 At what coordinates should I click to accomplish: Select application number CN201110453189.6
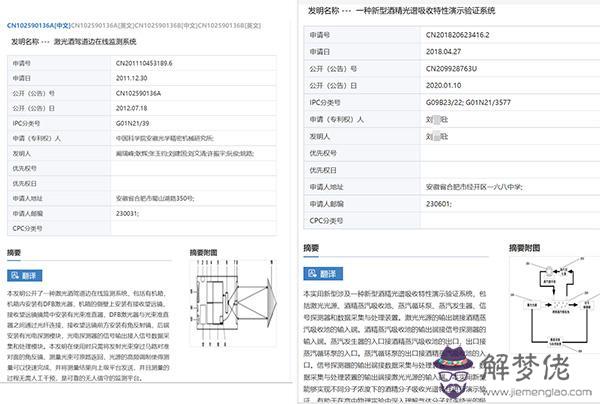[x=144, y=63]
